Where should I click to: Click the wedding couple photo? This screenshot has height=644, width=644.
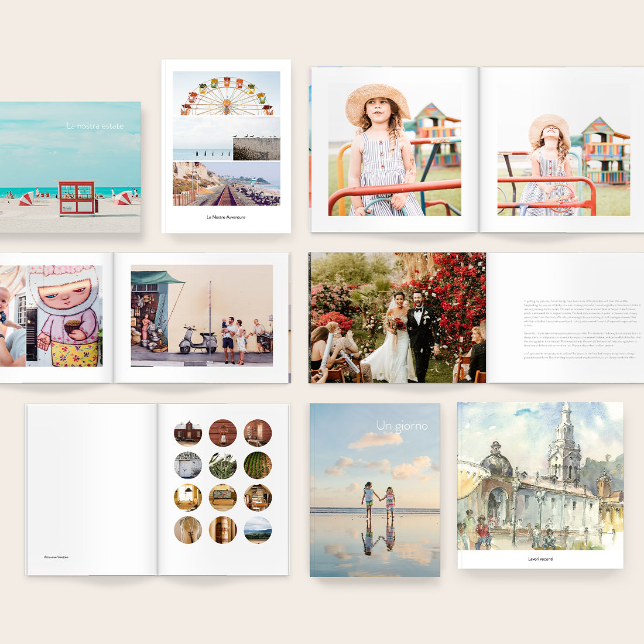click(398, 318)
